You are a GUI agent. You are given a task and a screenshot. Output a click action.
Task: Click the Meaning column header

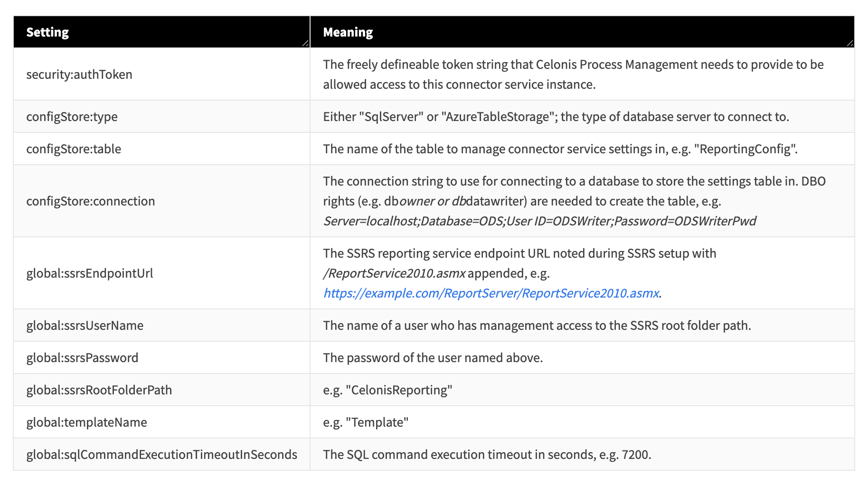click(x=348, y=32)
